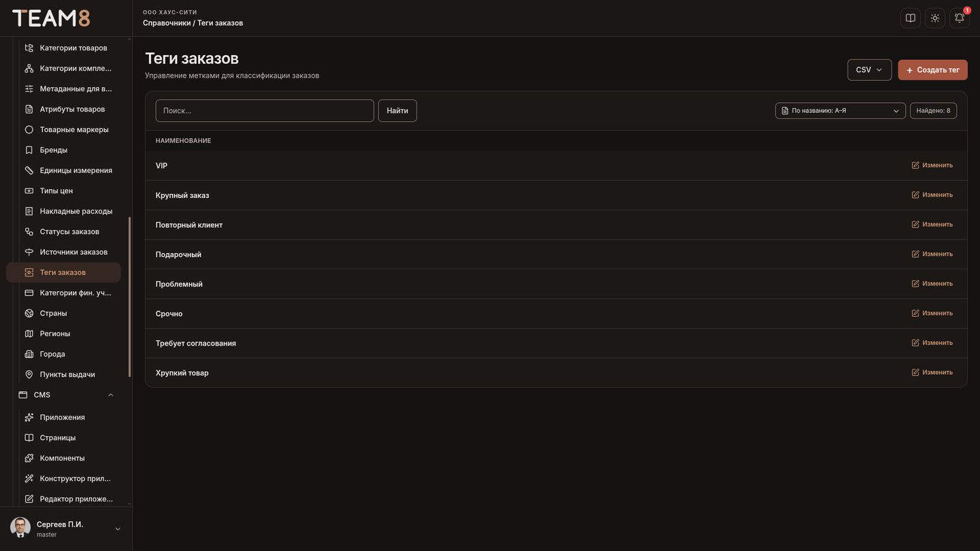
Task: Open Теги заказов sidebar item
Action: pos(63,272)
